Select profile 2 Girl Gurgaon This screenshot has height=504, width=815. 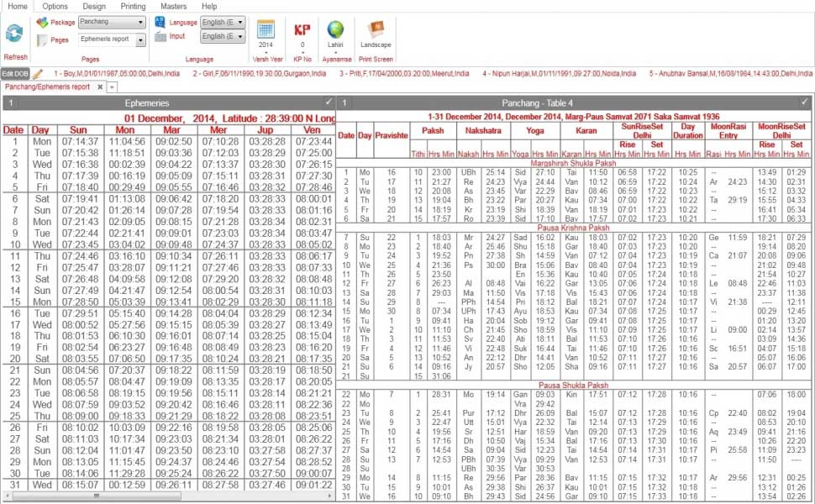click(260, 74)
